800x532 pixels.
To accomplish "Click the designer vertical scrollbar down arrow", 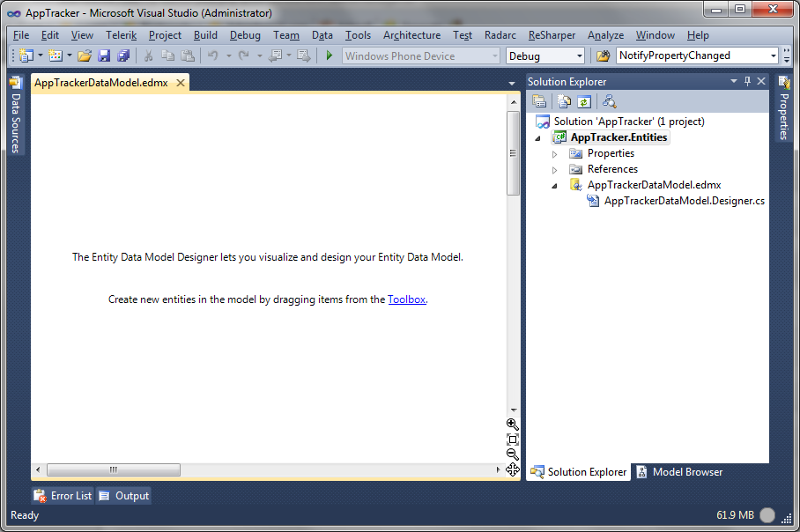I will [514, 410].
